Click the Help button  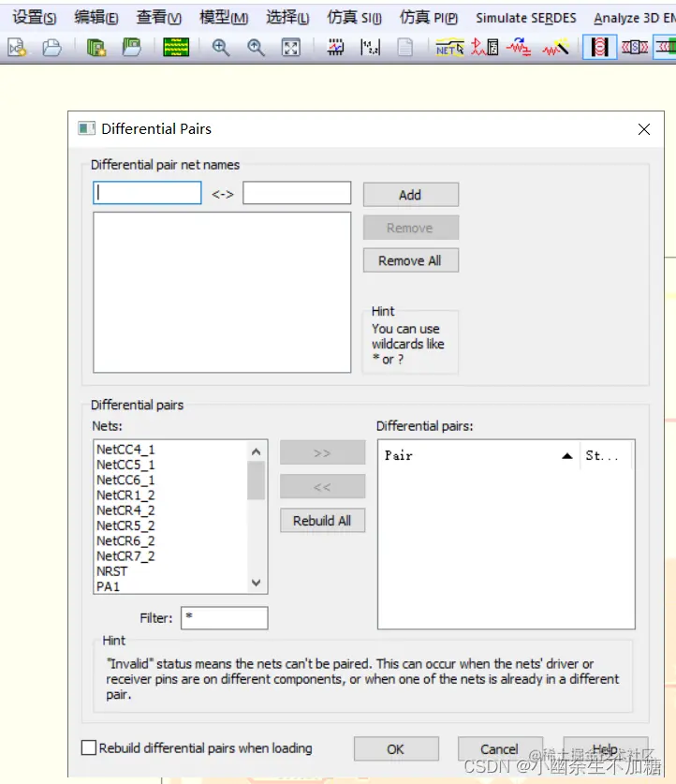coord(606,749)
